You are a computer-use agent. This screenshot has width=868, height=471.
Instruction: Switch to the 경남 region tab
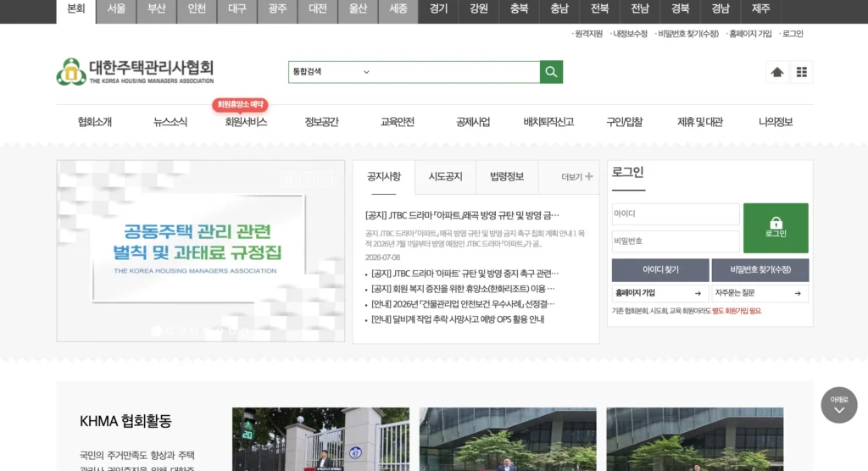tap(721, 10)
